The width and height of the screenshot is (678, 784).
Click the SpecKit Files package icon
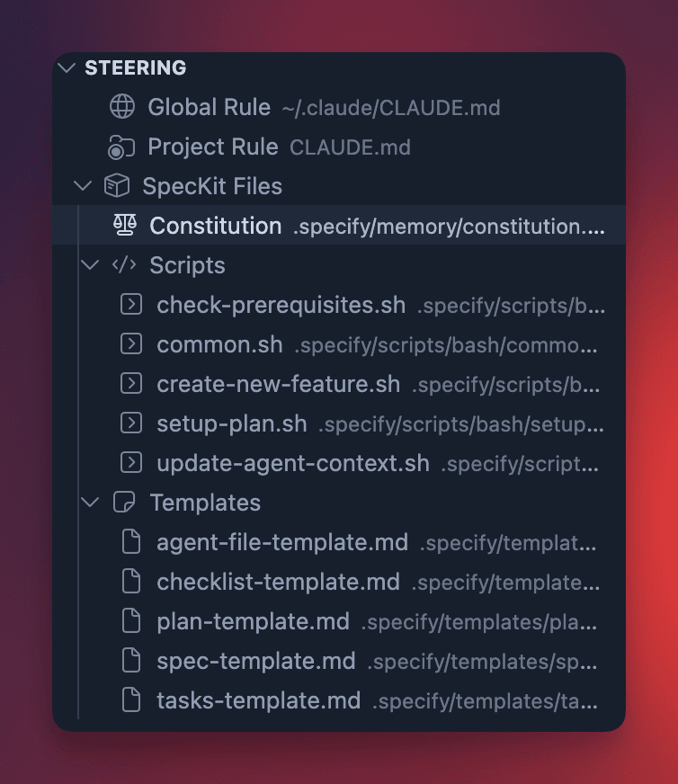click(117, 186)
